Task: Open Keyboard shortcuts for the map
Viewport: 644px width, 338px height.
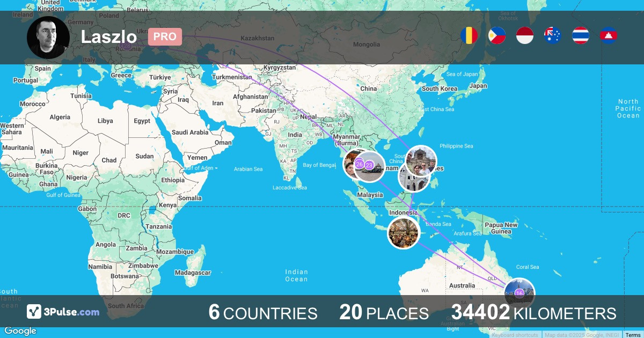Action: point(515,335)
